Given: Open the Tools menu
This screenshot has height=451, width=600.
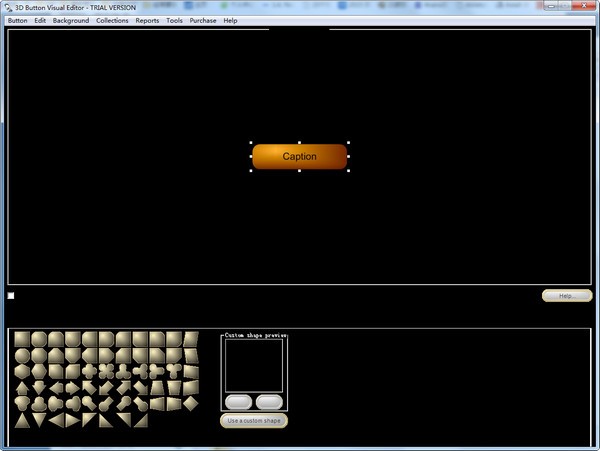Looking at the screenshot, I should click(x=174, y=20).
